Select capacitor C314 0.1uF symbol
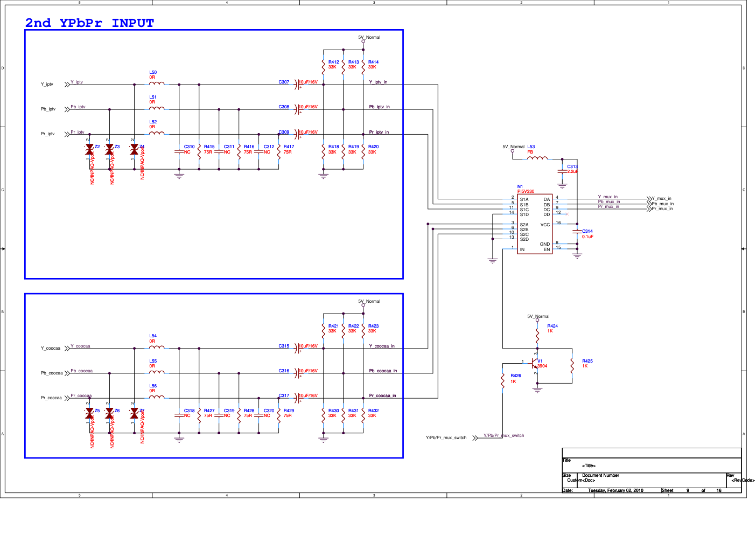This screenshot has width=756, height=535. click(577, 231)
